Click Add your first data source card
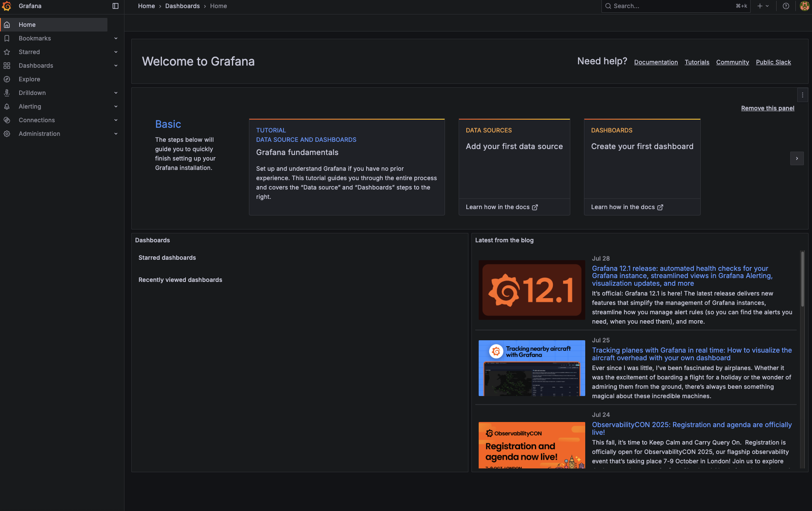 tap(514, 158)
